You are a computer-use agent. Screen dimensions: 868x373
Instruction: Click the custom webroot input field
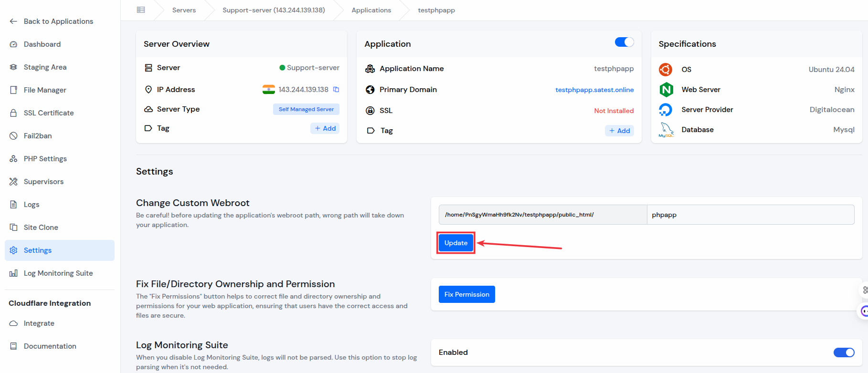coord(751,215)
